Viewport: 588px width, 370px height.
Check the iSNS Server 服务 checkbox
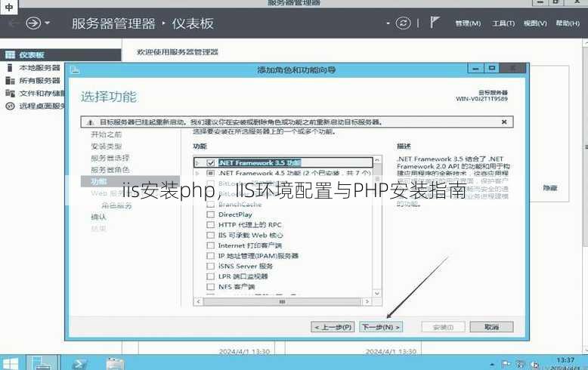point(210,267)
